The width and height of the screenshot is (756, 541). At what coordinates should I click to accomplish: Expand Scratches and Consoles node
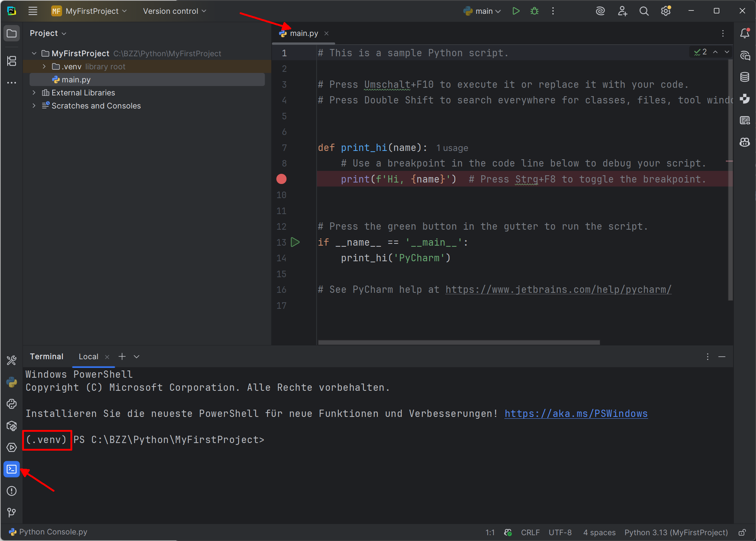(34, 106)
